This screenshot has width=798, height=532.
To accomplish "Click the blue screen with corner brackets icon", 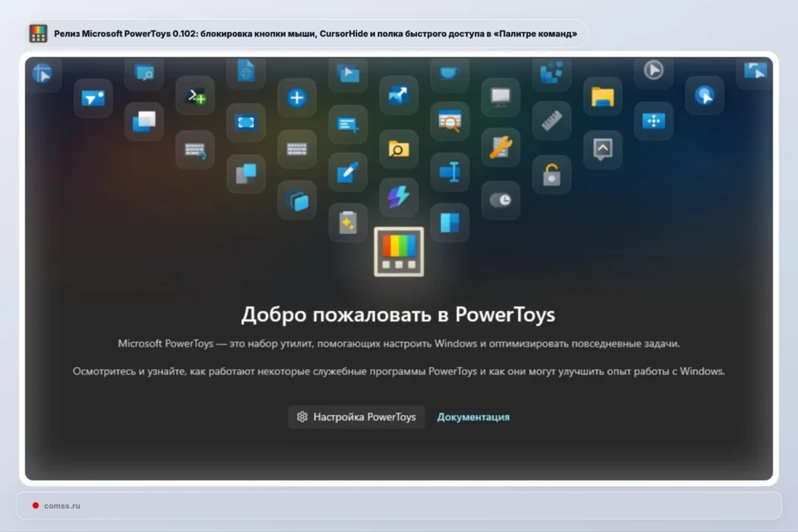I will tap(246, 122).
